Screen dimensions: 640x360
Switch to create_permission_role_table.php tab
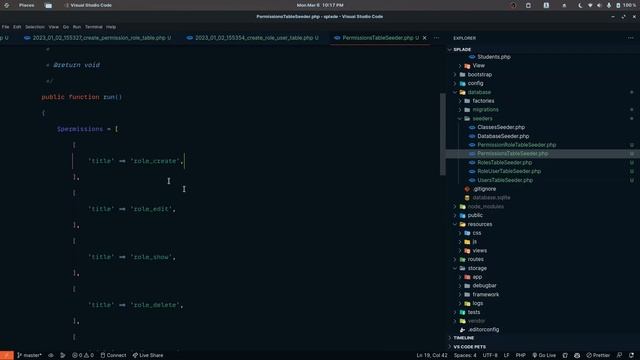(98, 38)
